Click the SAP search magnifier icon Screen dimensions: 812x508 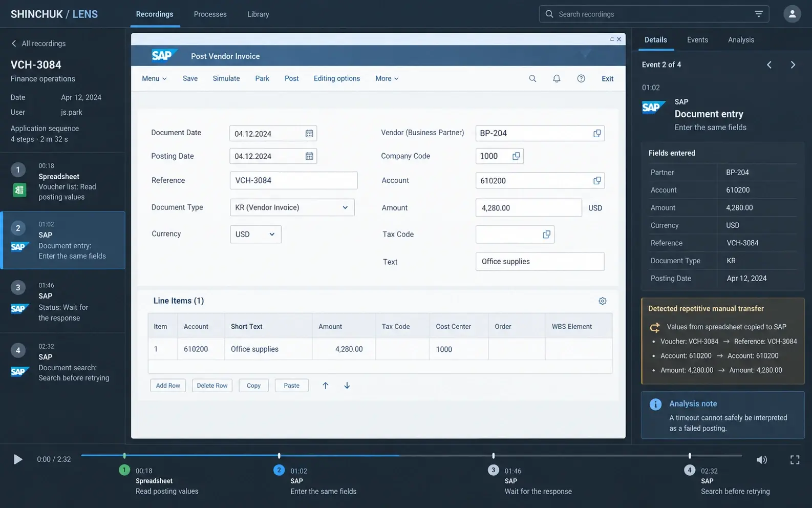click(x=532, y=78)
